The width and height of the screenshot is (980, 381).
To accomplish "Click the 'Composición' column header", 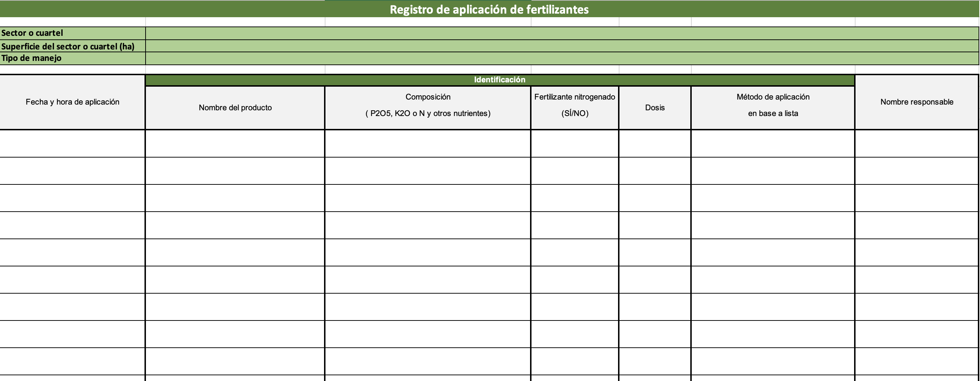I will click(428, 108).
